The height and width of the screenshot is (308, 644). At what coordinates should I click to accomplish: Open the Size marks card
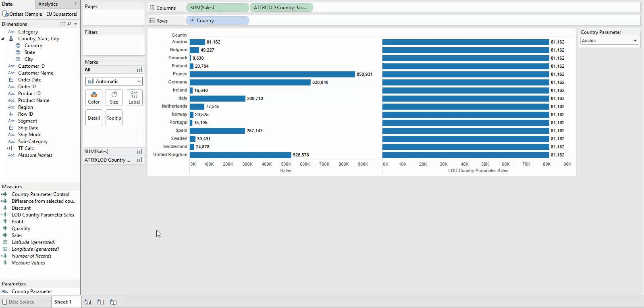[x=114, y=98]
